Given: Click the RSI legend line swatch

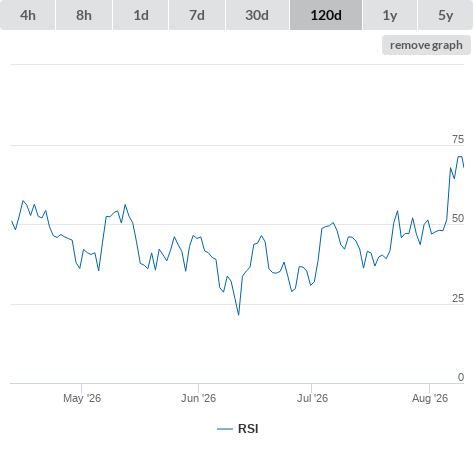Looking at the screenshot, I should 225,429.
